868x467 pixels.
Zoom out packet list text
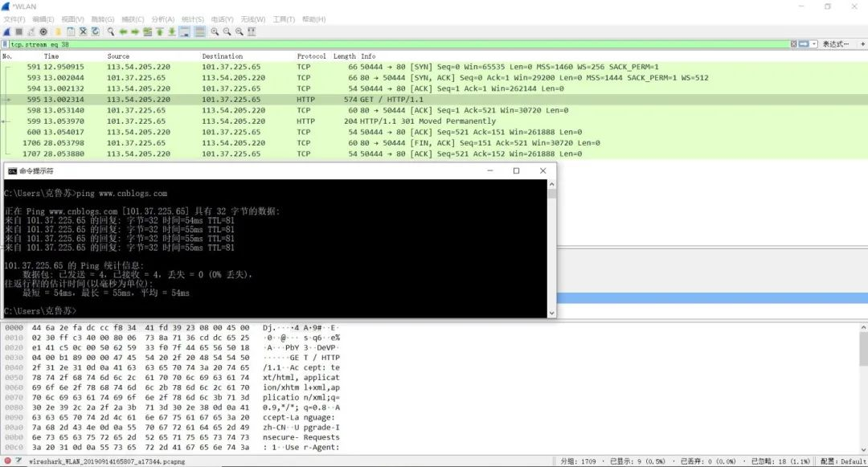[x=227, y=31]
